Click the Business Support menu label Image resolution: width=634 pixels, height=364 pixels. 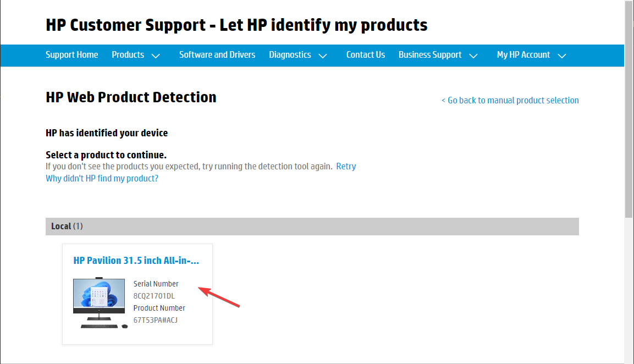point(430,55)
